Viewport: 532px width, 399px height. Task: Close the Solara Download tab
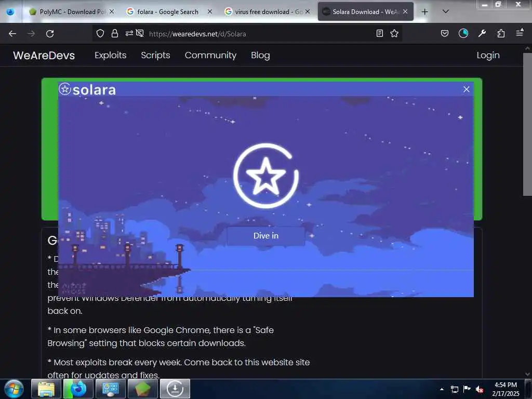tap(405, 11)
